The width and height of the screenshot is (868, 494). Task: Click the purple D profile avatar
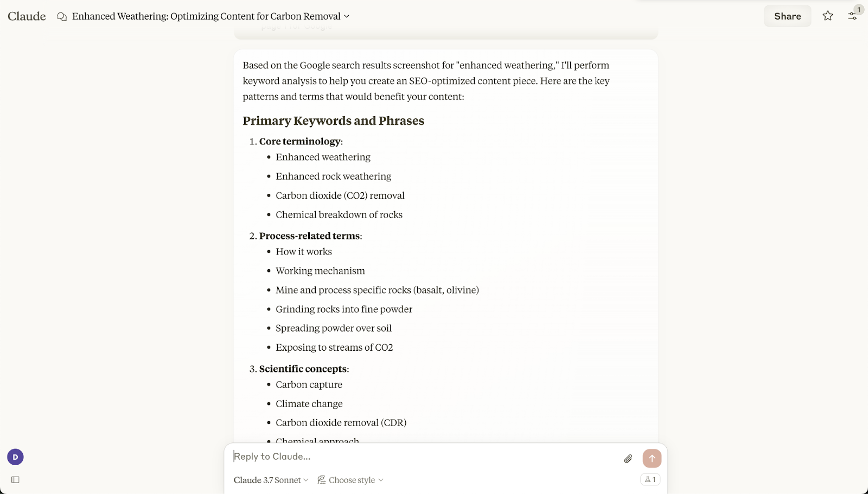(15, 457)
